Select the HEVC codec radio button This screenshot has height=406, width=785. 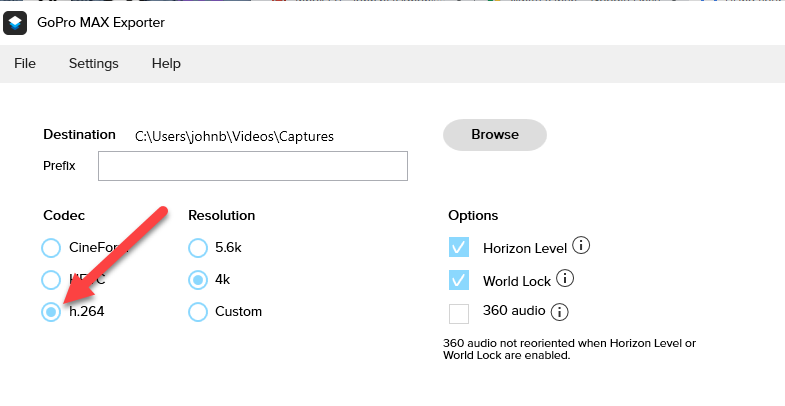51,280
